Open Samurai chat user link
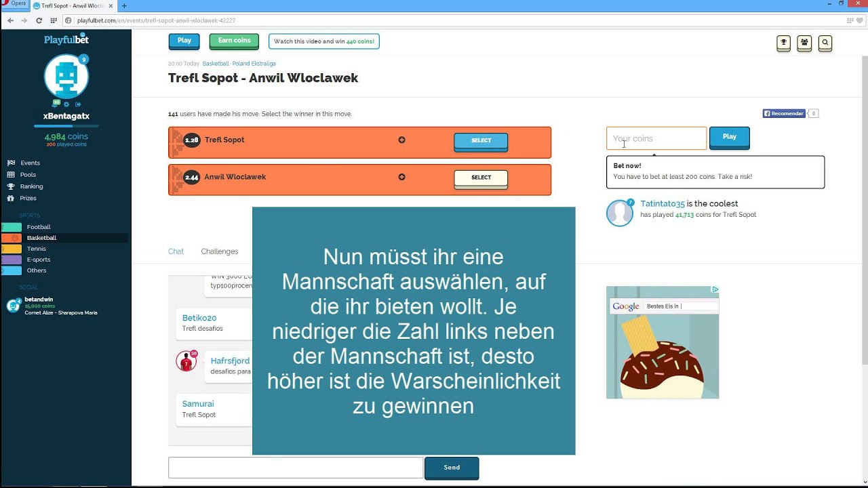 click(198, 404)
